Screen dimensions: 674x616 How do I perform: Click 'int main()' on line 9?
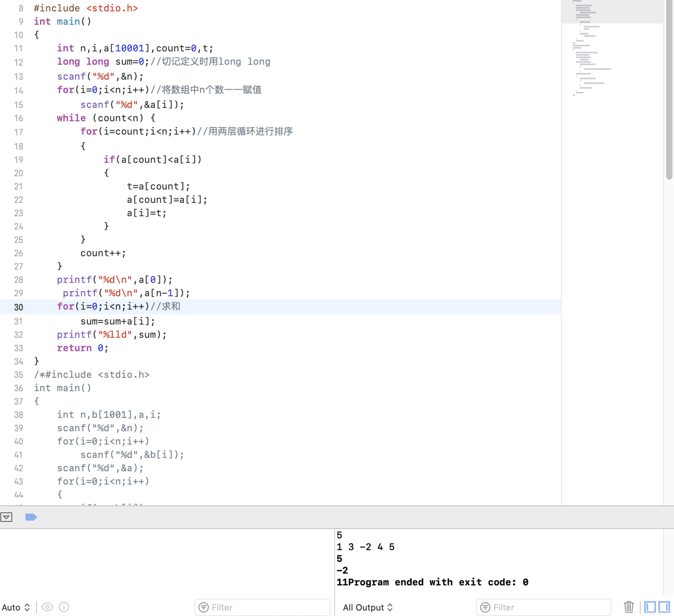(63, 21)
